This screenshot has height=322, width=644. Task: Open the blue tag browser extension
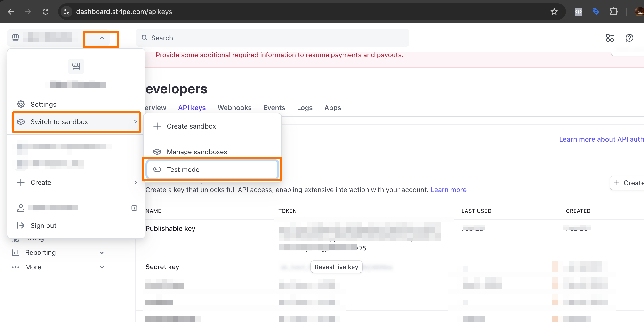(596, 11)
